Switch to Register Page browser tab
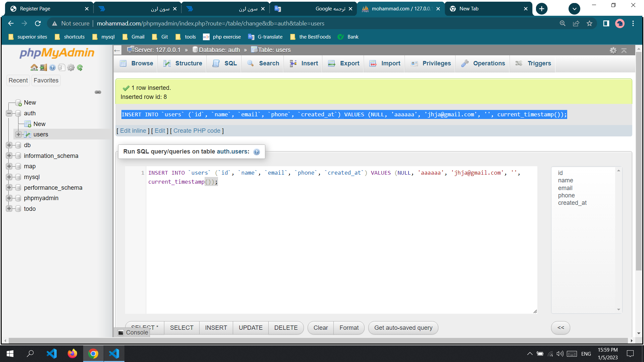The height and width of the screenshot is (362, 644). coord(49,9)
